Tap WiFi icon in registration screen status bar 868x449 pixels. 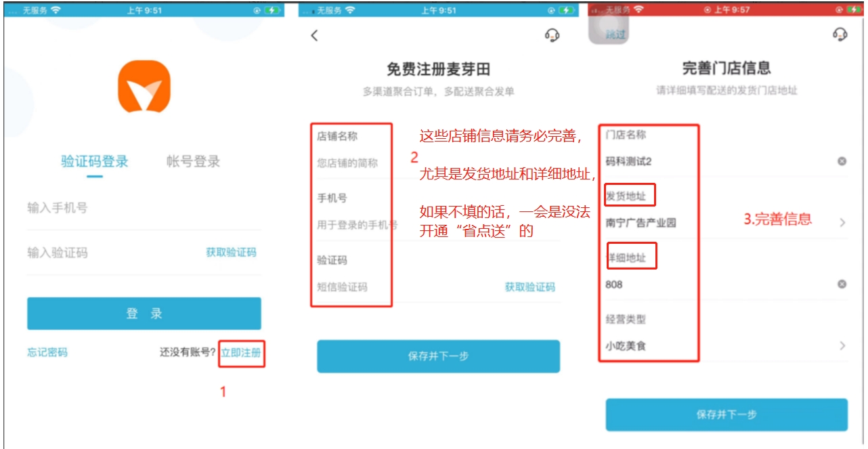(349, 10)
